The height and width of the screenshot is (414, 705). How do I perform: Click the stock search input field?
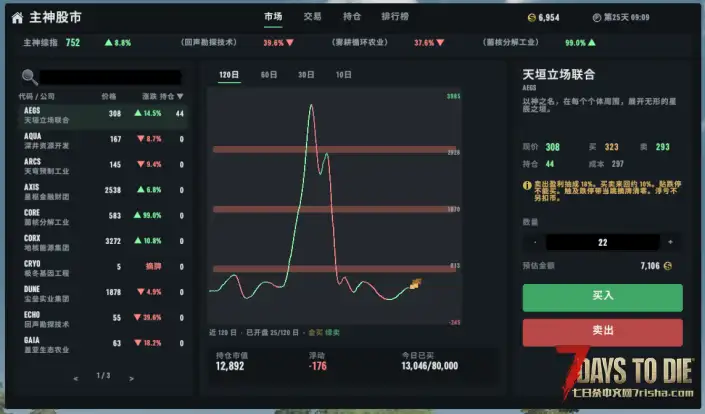(111, 77)
